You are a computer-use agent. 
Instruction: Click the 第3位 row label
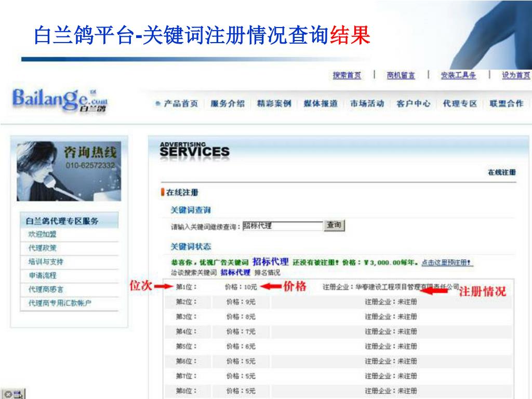[x=187, y=317]
